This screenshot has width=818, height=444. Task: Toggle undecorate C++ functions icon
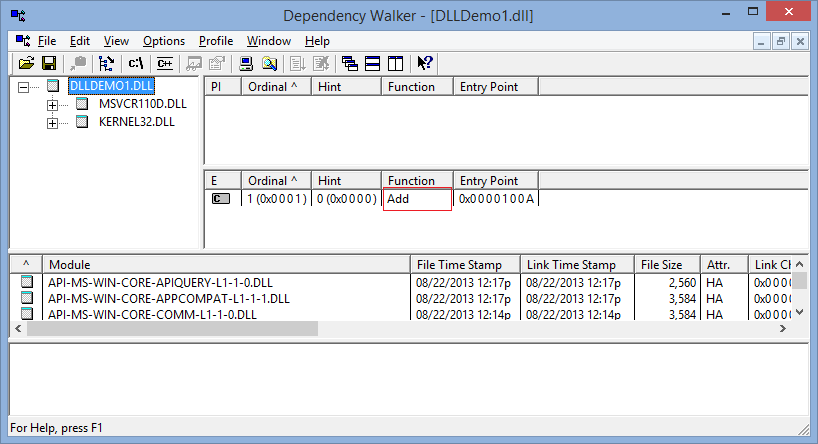[x=166, y=63]
